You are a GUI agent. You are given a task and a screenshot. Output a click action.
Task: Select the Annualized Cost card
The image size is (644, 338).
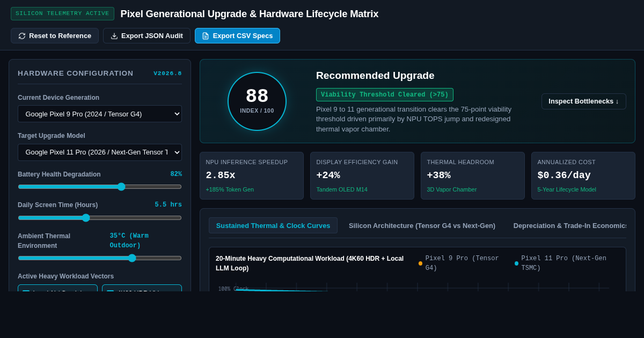pyautogui.click(x=583, y=176)
